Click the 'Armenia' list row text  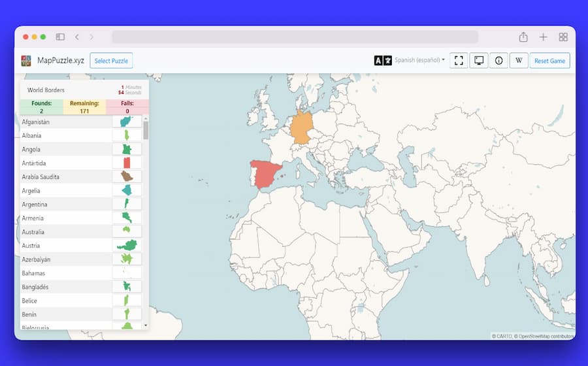[x=33, y=218]
